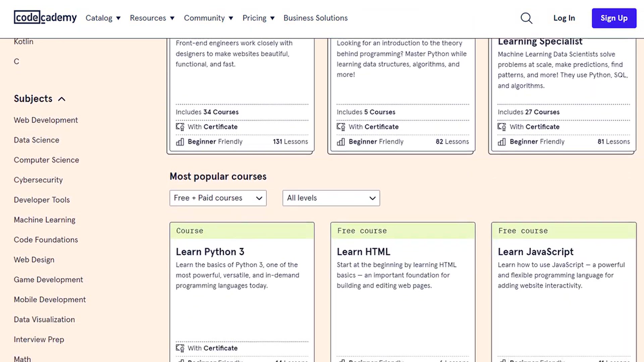Click certificate icon in Learn Python 3 card
Image resolution: width=644 pixels, height=362 pixels.
point(180,348)
